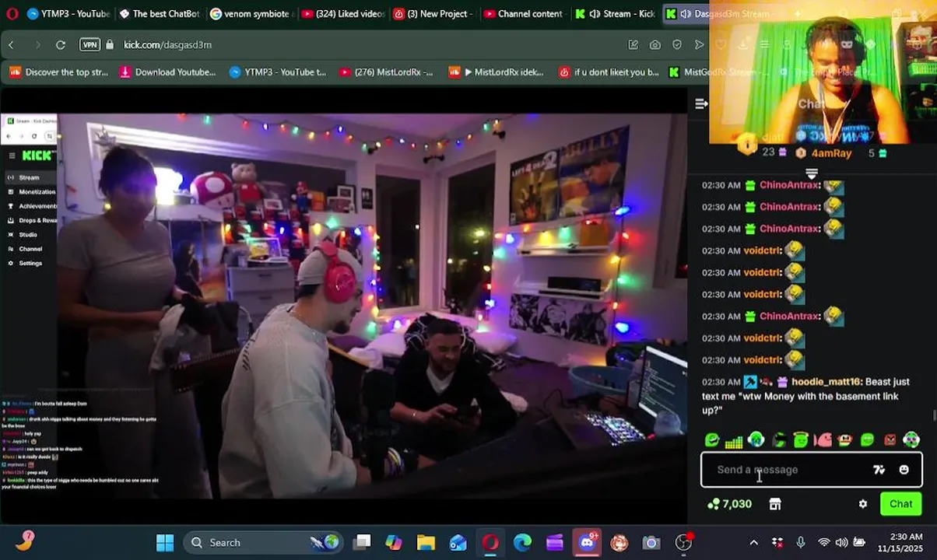Open the Windows Start menu

coord(165,543)
